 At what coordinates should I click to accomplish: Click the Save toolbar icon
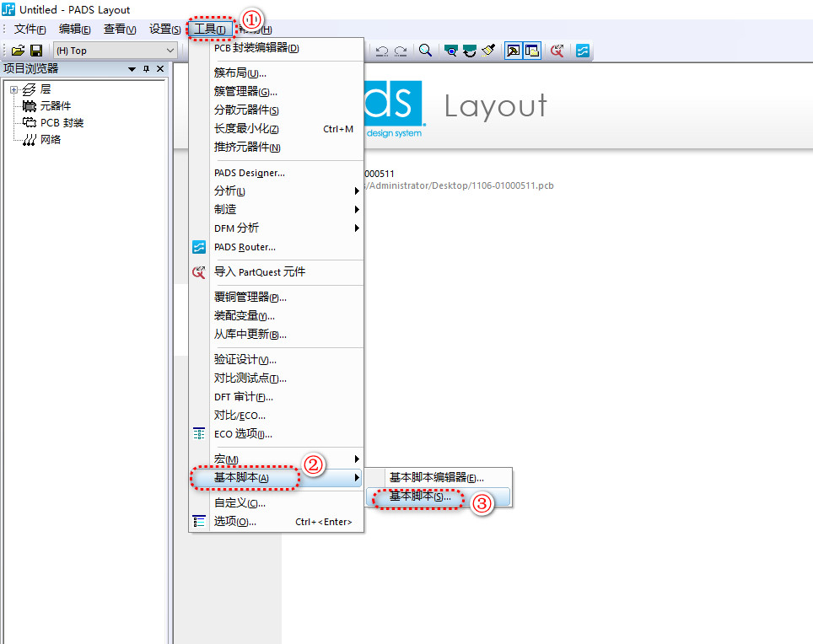coord(36,51)
